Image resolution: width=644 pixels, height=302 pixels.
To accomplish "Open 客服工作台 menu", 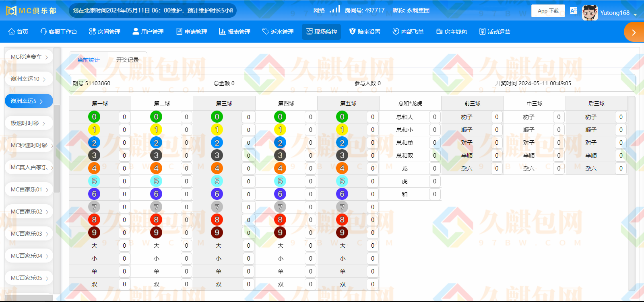I will coord(59,32).
